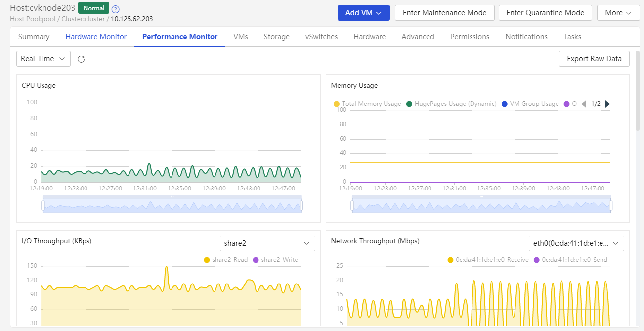Viewport: 644px width, 331px height.
Task: Open the VMs tab
Action: 241,37
